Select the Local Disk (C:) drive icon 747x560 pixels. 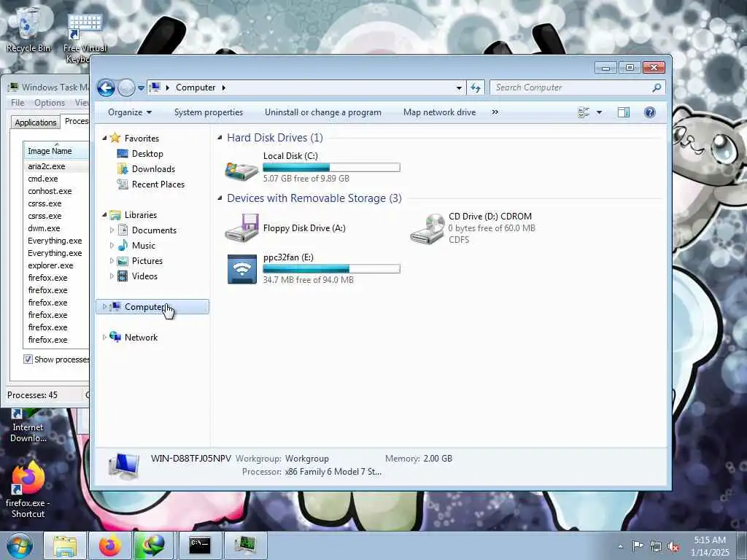[x=241, y=170]
